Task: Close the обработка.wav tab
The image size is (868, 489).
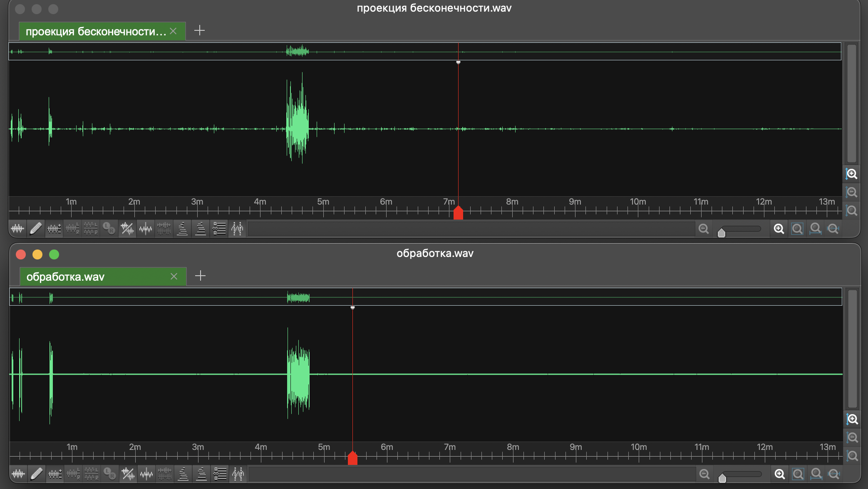Action: click(174, 277)
